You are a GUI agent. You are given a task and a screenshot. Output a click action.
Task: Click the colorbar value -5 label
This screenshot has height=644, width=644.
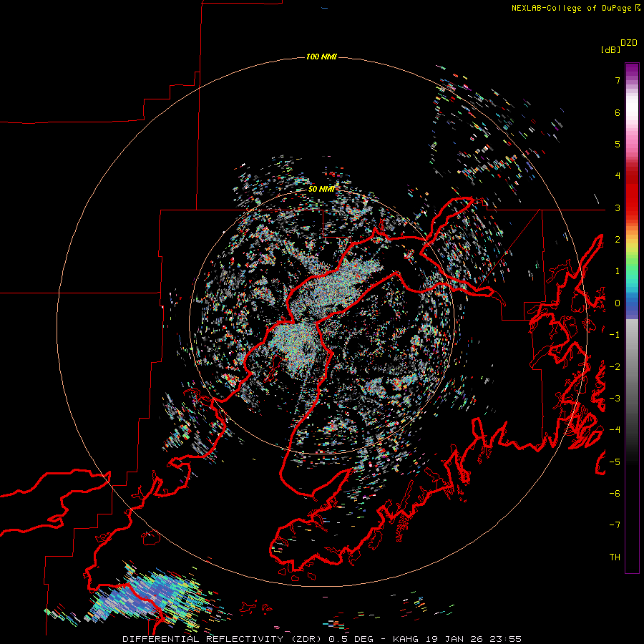[x=615, y=462]
